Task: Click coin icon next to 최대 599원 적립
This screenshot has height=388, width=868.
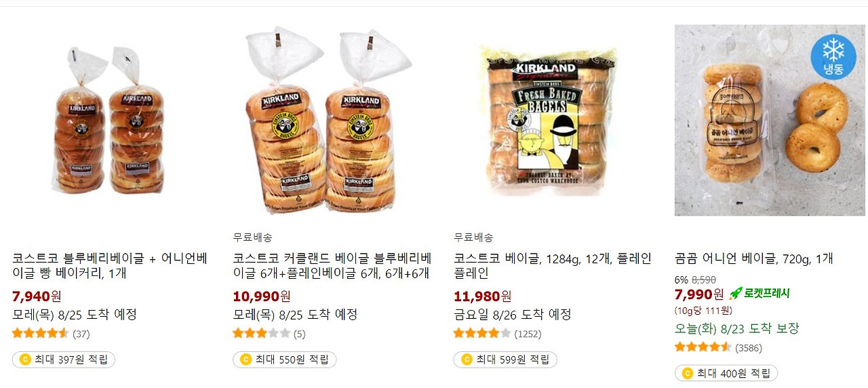Action: point(467,360)
